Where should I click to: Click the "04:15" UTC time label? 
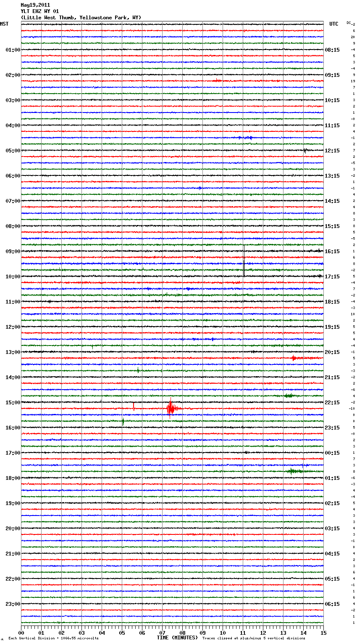tap(332, 554)
